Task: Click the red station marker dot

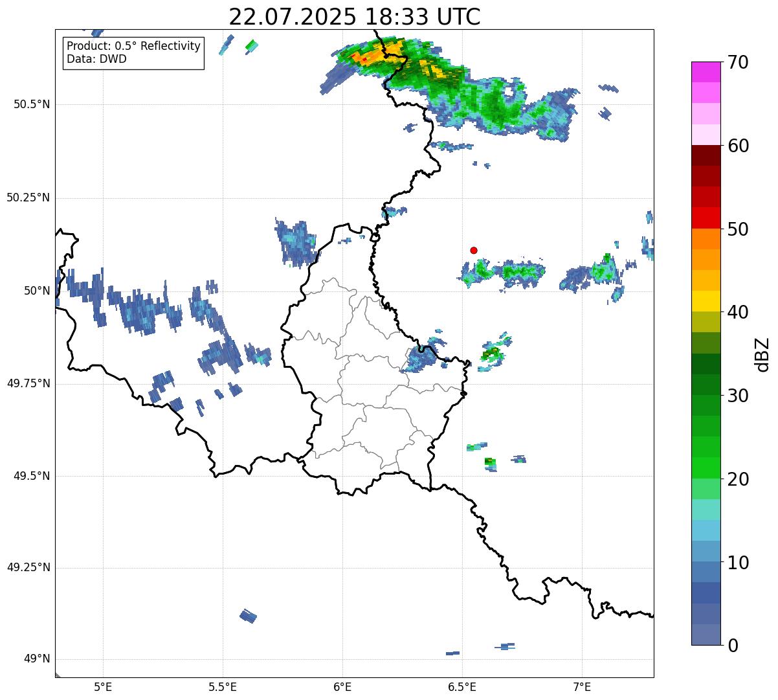Action: tap(474, 250)
